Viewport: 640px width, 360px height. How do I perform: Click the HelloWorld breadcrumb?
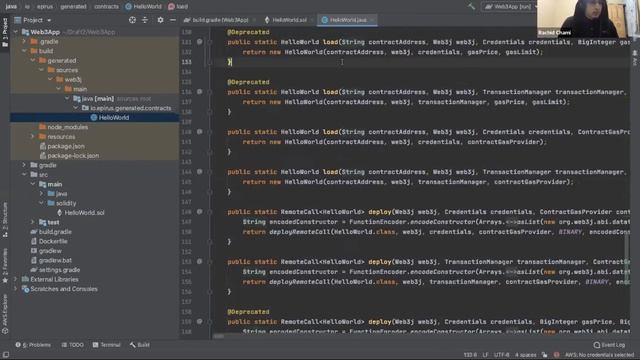(144, 7)
